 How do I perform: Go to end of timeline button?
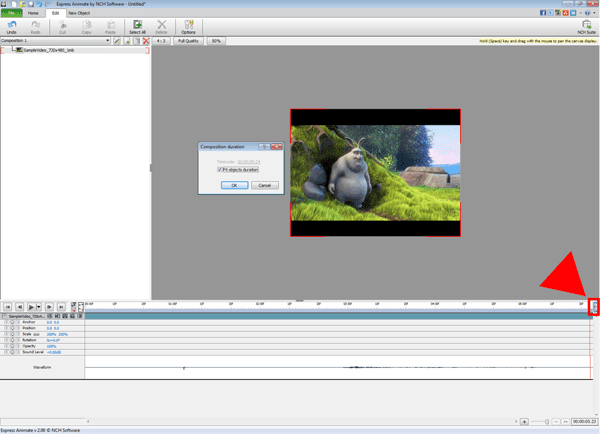[x=61, y=307]
